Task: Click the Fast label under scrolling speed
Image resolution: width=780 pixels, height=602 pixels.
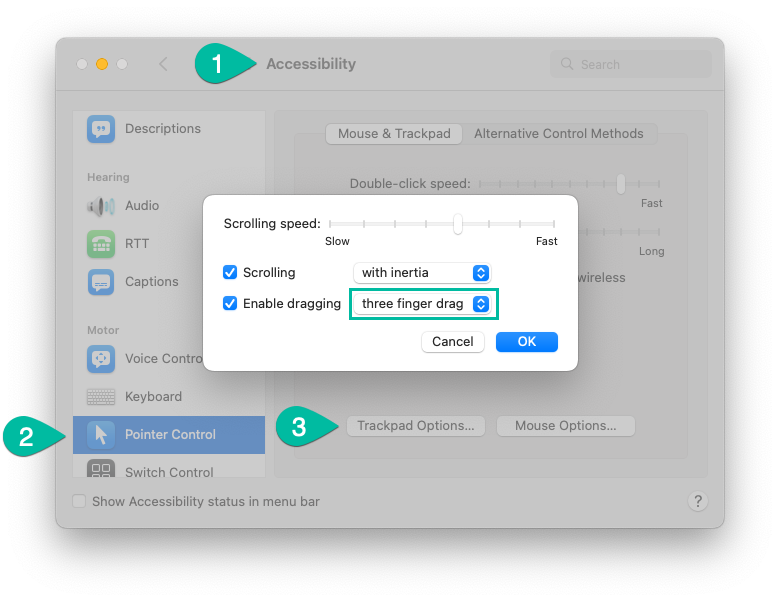Action: pyautogui.click(x=547, y=241)
